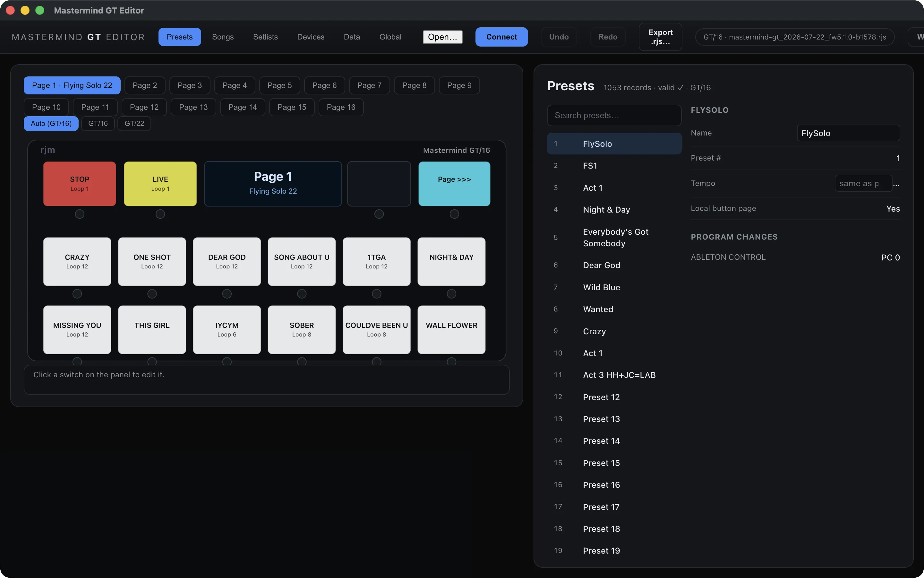Select Act 3 HH+JC=LAB preset
924x578 pixels.
point(614,375)
